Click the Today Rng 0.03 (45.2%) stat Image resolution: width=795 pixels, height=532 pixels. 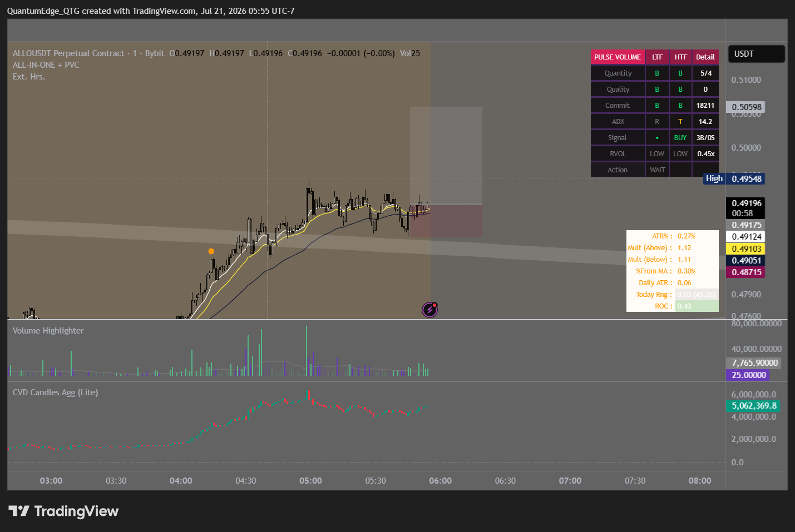pyautogui.click(x=673, y=295)
